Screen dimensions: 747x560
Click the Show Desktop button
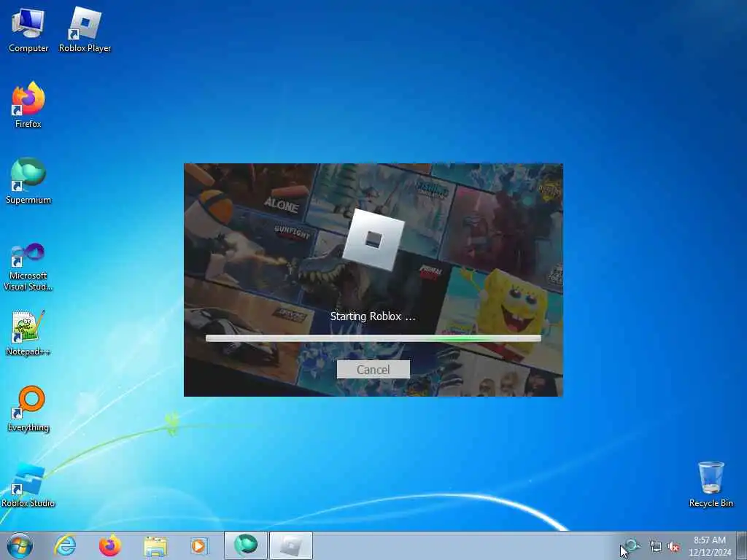pyautogui.click(x=742, y=545)
